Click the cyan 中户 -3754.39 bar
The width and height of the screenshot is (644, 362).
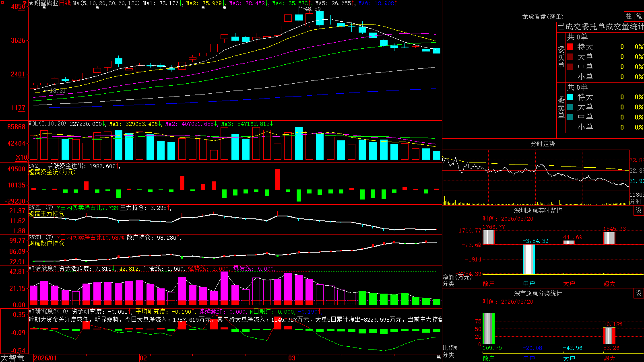(529, 259)
